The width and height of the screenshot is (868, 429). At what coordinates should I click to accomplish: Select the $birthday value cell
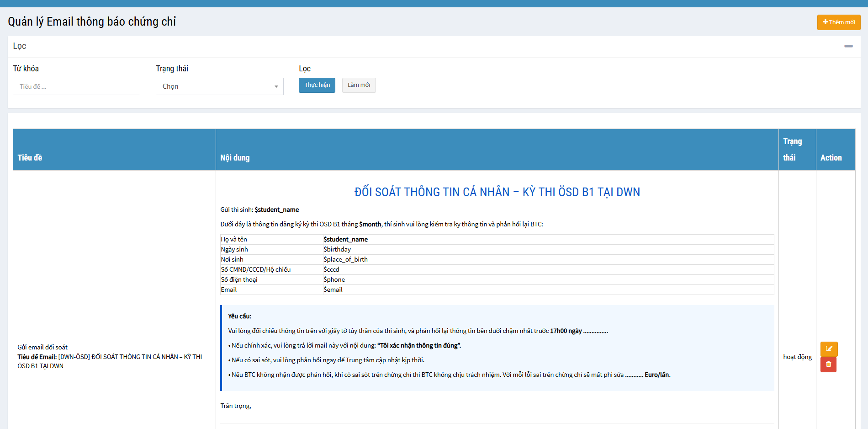point(337,249)
